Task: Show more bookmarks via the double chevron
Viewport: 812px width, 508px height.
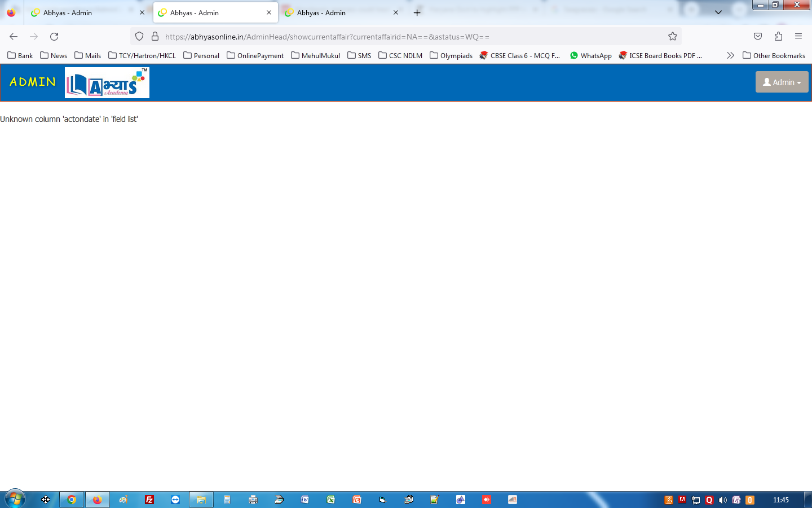Action: [730, 55]
